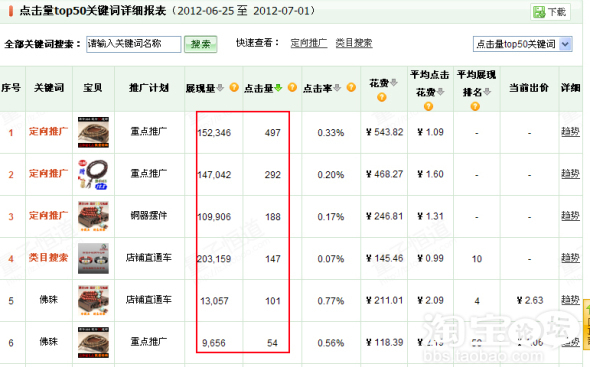Open the 定向推广 quick view link

pos(309,43)
